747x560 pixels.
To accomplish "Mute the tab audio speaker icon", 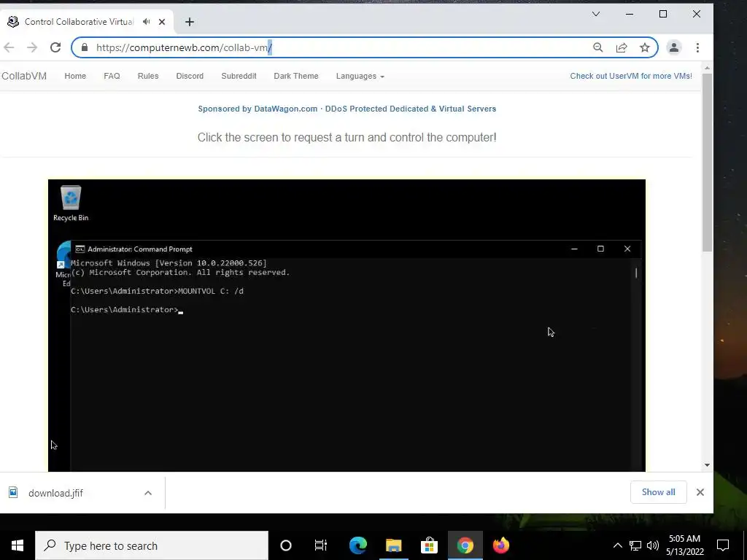I will (x=146, y=22).
